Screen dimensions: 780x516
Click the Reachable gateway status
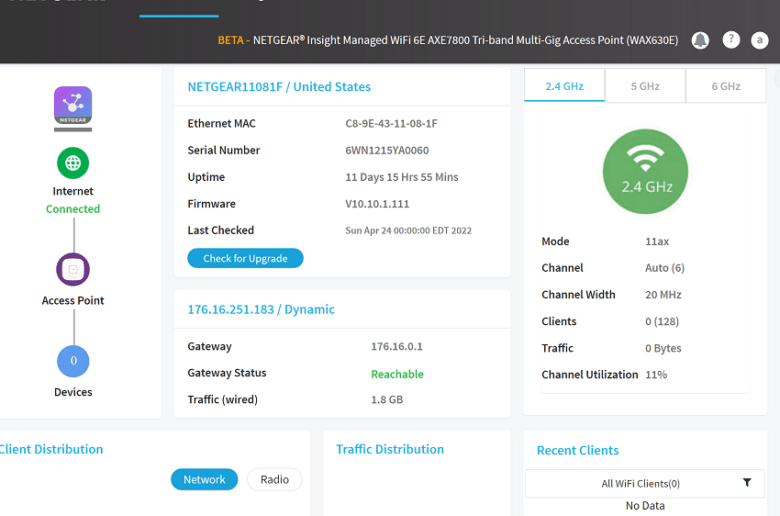pos(397,374)
